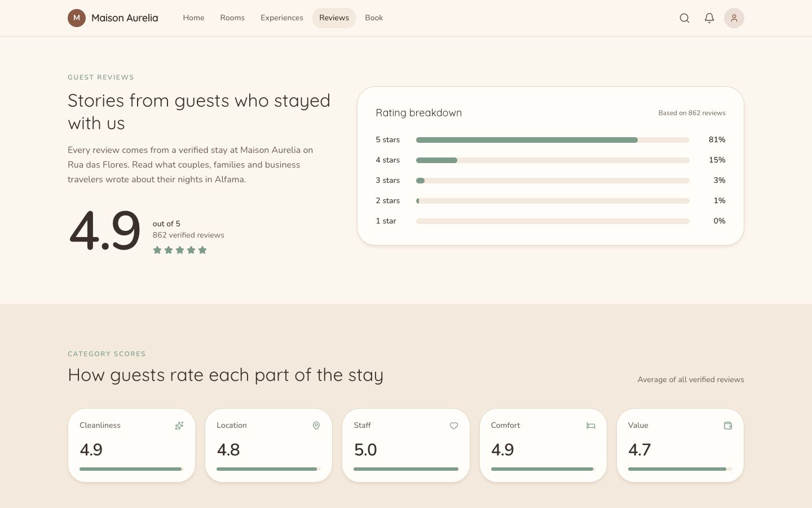The width and height of the screenshot is (812, 508).
Task: Click the 5 stars rating bar
Action: pyautogui.click(x=553, y=140)
